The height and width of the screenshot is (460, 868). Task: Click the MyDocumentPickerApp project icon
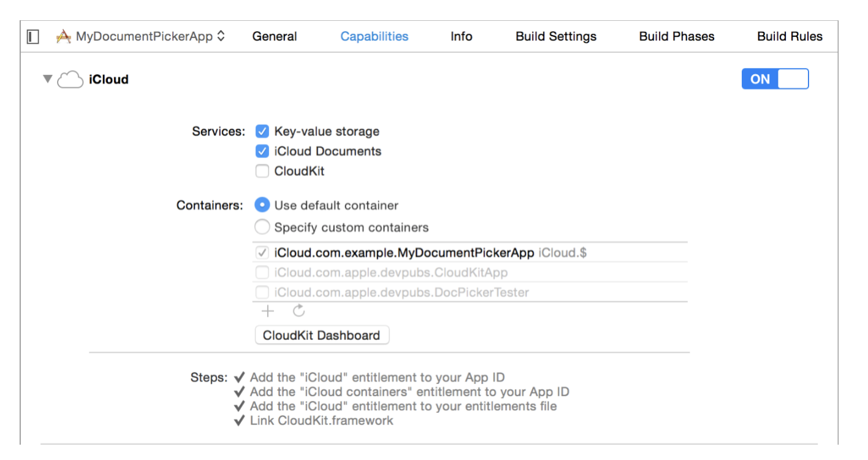(x=63, y=36)
